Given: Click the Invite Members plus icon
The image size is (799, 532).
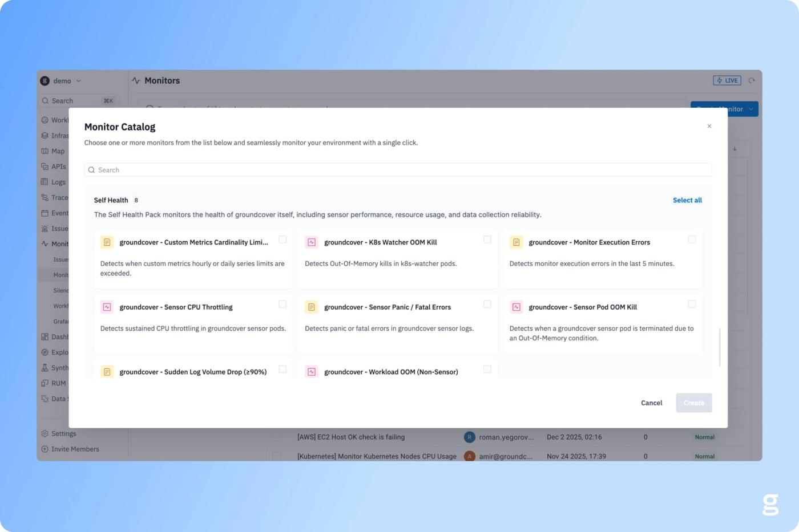Looking at the screenshot, I should 45,449.
